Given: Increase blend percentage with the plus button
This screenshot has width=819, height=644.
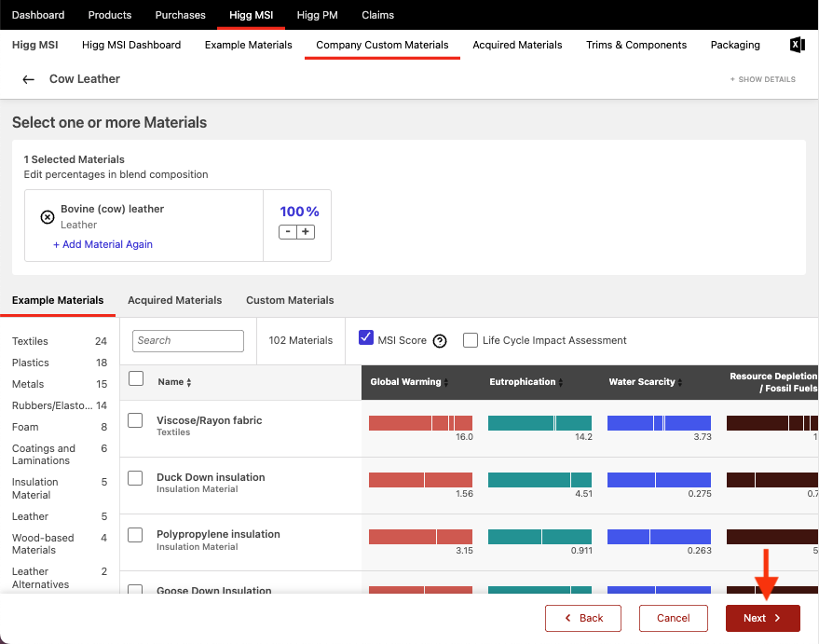Looking at the screenshot, I should click(305, 231).
